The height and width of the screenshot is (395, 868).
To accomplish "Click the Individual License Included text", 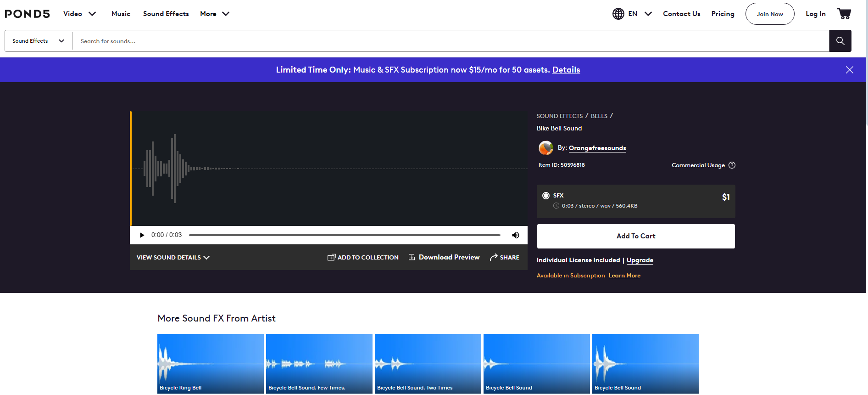I will pyautogui.click(x=578, y=260).
